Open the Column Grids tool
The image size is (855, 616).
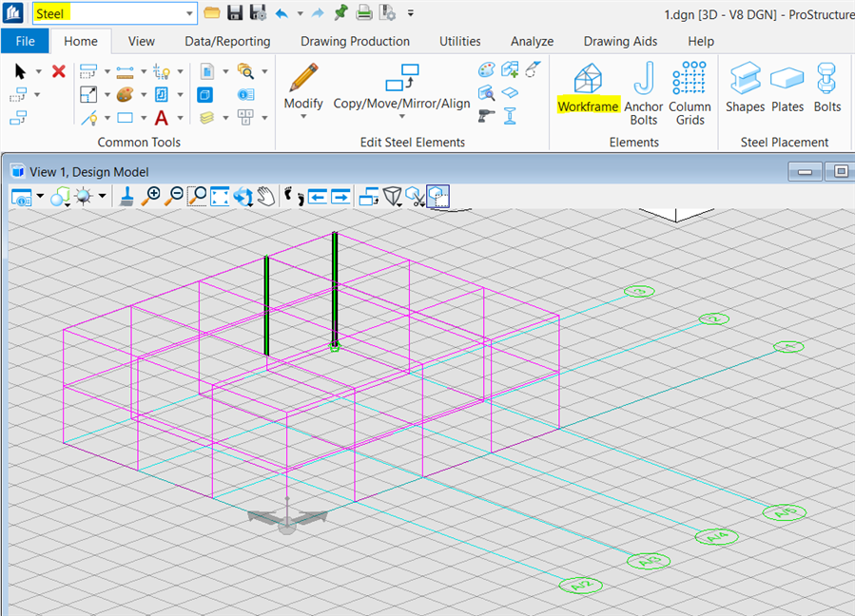point(690,93)
